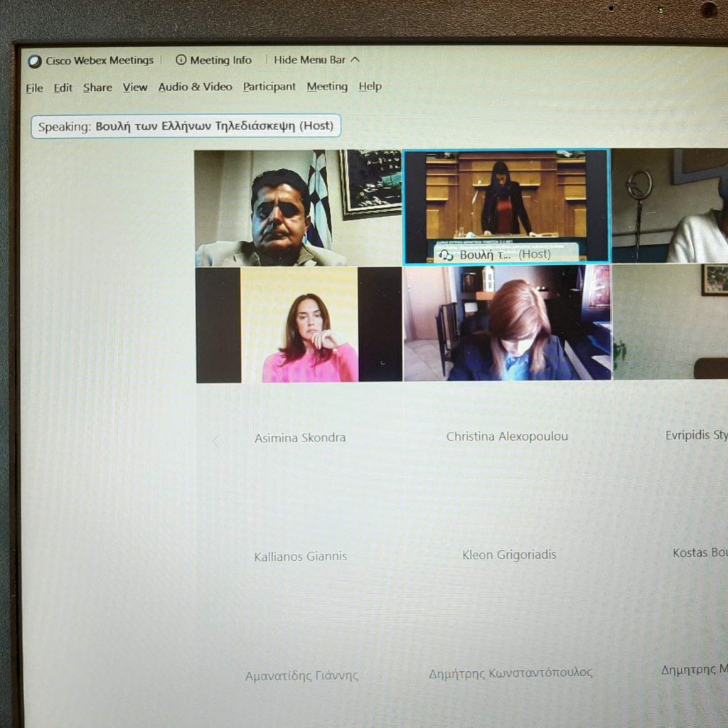
Task: Click the Speaking: Βουλή των Ελλήνων indicator
Action: 186,127
